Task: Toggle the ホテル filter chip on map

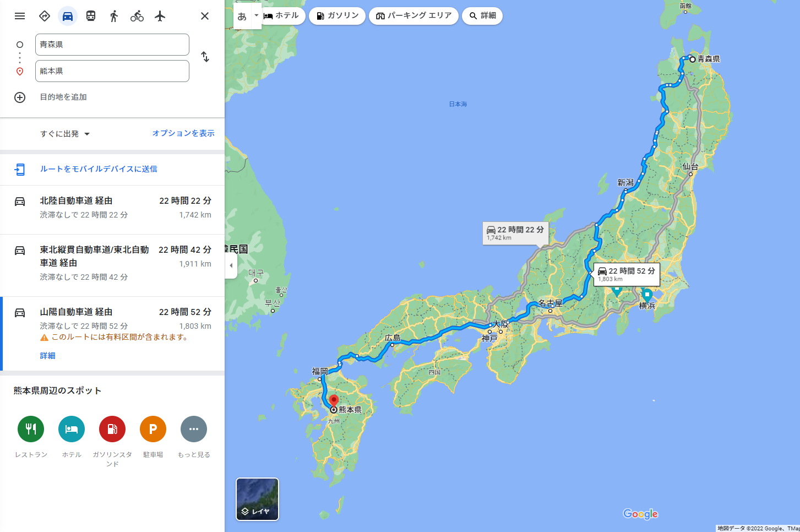Action: click(282, 16)
